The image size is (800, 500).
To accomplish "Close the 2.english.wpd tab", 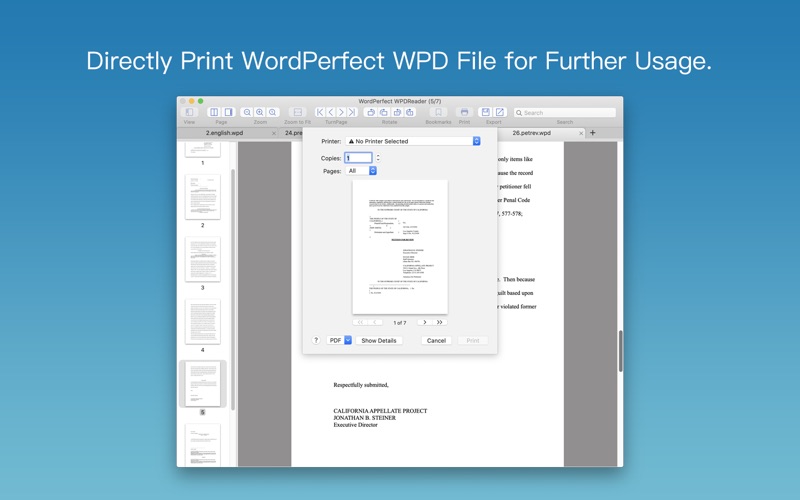I will coord(274,133).
